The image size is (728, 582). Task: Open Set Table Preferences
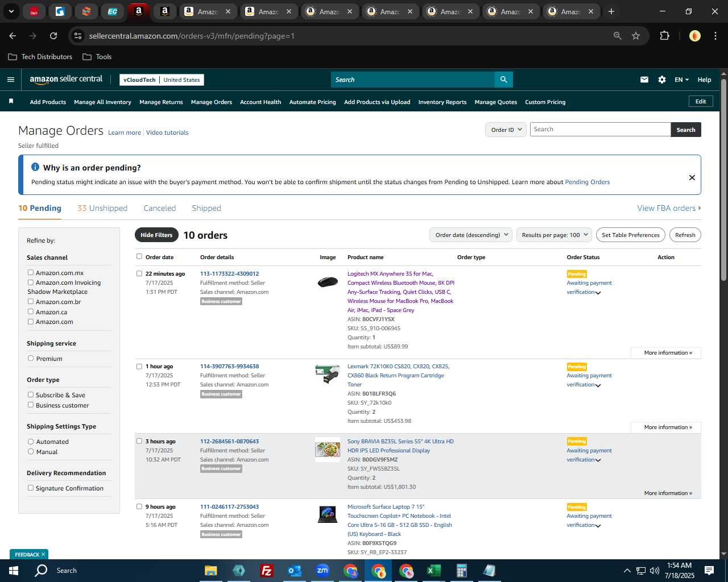pyautogui.click(x=631, y=235)
